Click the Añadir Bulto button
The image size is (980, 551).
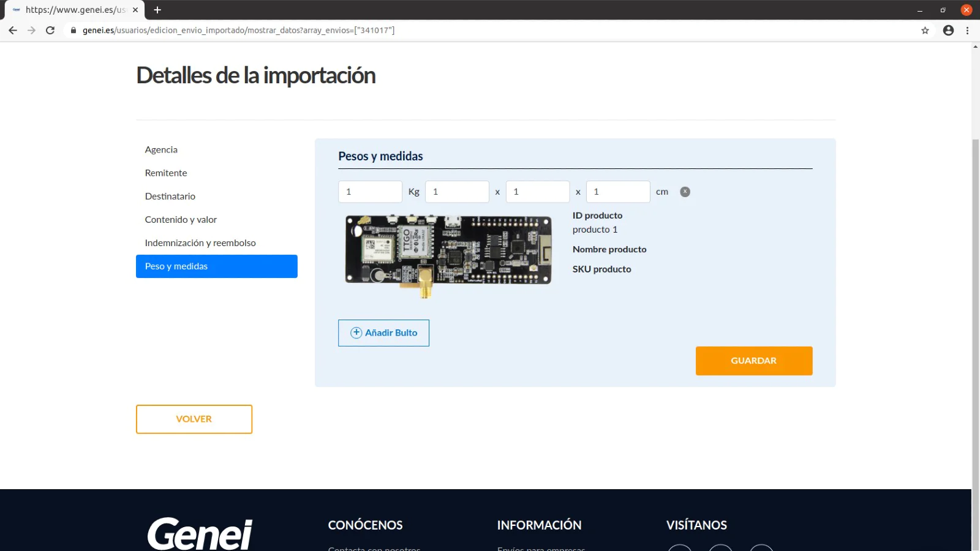[383, 332]
